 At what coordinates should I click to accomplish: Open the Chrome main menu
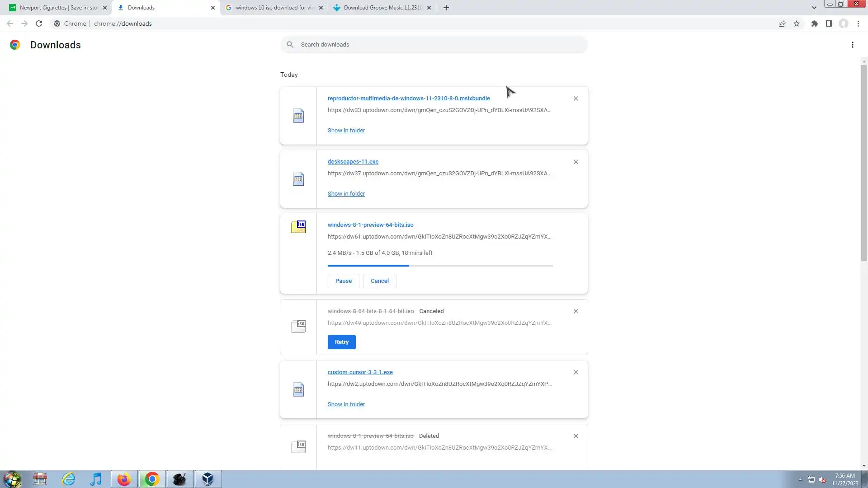[x=858, y=24]
